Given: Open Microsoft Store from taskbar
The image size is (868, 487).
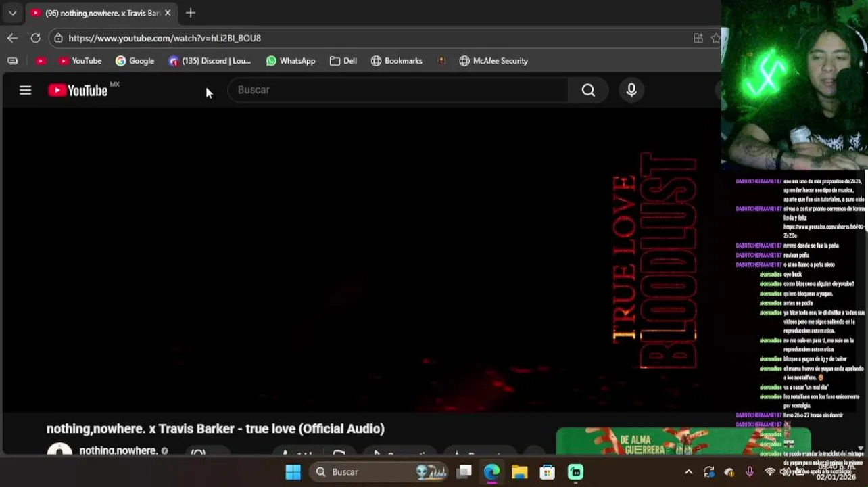Looking at the screenshot, I should (x=547, y=471).
